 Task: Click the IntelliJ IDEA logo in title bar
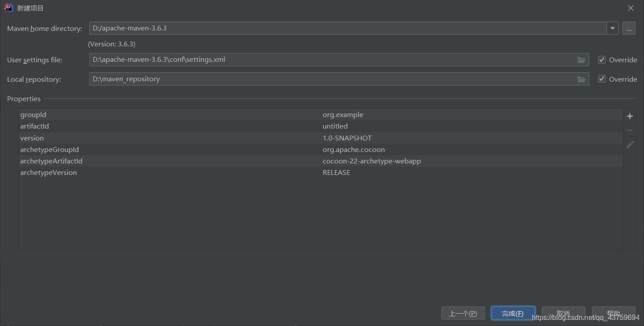8,8
